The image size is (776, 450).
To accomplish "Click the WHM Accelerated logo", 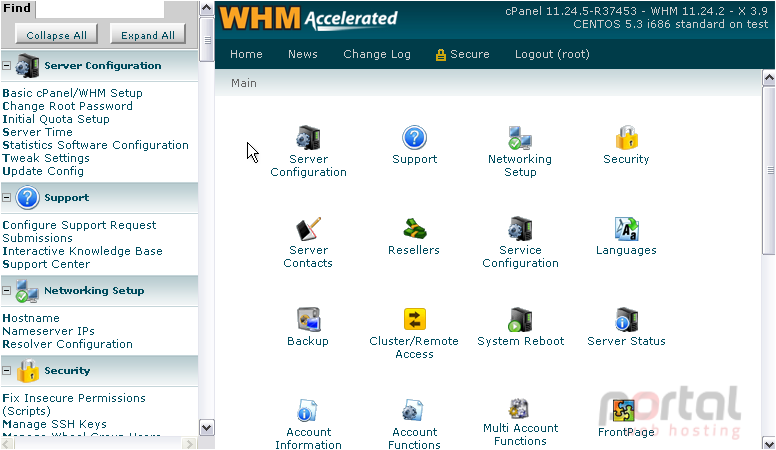I will pos(308,19).
